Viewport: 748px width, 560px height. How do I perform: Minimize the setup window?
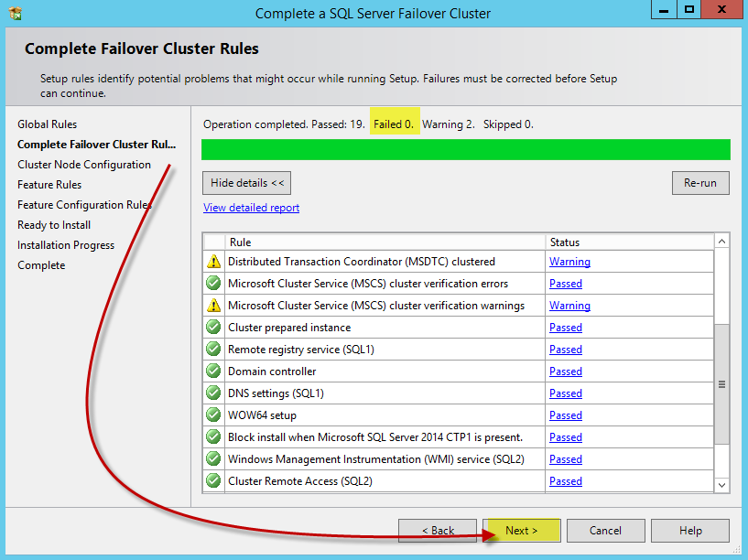coord(664,9)
